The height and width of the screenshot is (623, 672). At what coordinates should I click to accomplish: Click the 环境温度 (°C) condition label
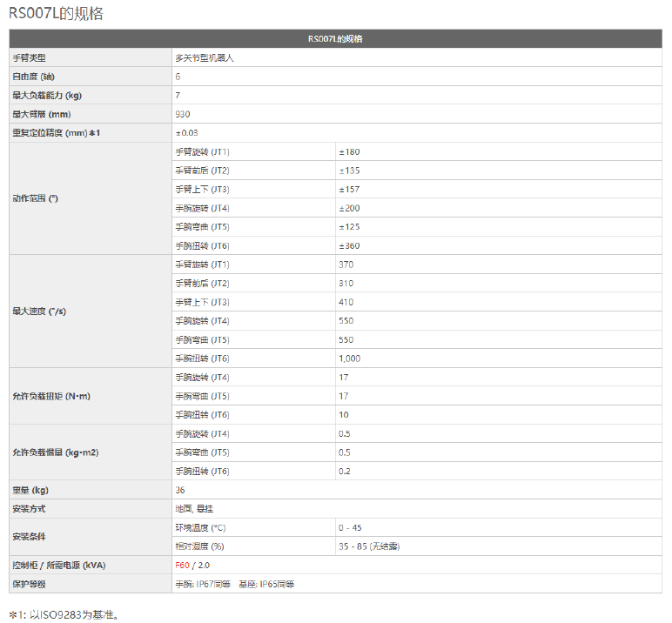tap(200, 528)
